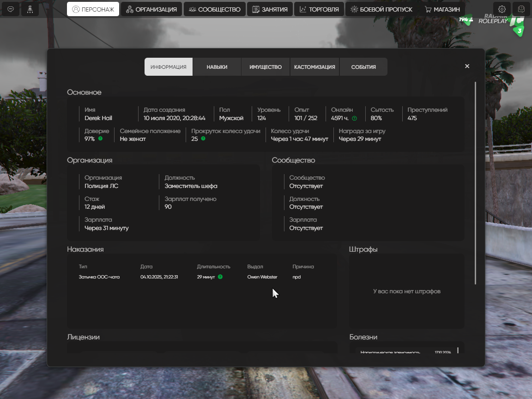532x399 pixels.
Task: Select the Кастомизация tab
Action: point(314,67)
